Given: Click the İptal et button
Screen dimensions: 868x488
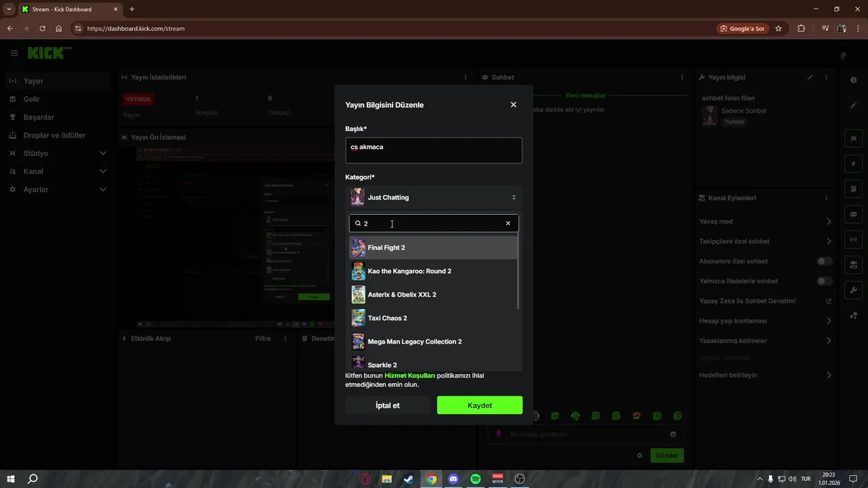Looking at the screenshot, I should pos(387,405).
